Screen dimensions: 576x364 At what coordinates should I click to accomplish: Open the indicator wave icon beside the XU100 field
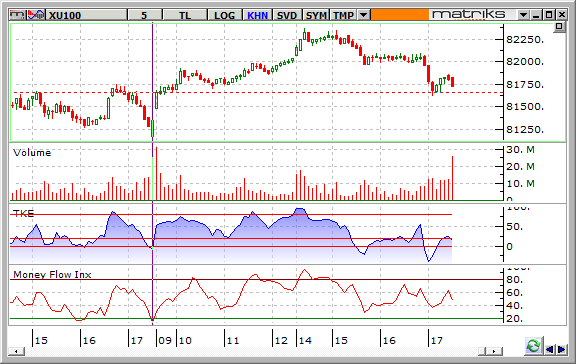[x=36, y=15]
